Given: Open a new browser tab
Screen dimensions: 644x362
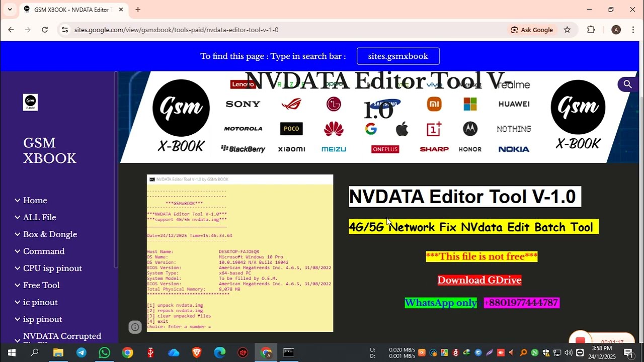Looking at the screenshot, I should click(x=138, y=9).
